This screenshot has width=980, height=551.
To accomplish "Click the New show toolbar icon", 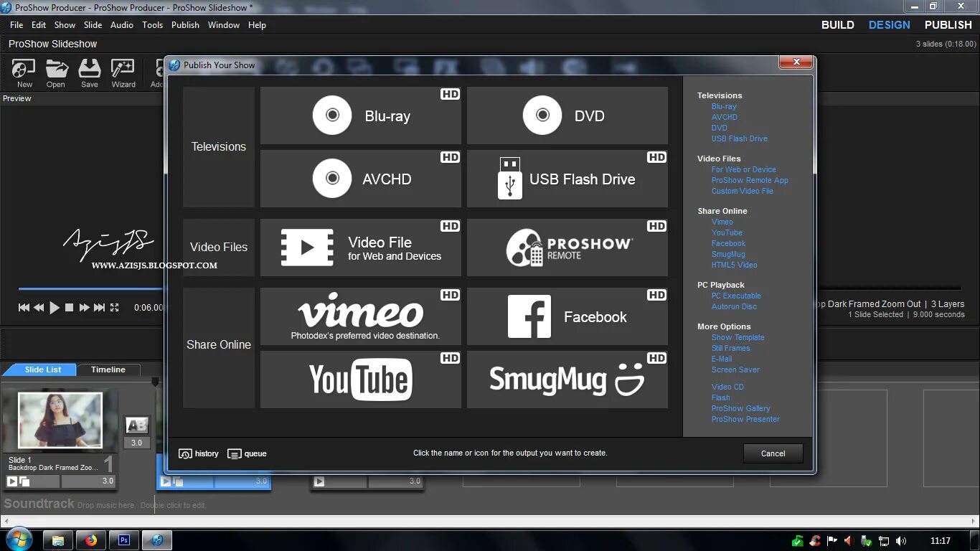I will pyautogui.click(x=24, y=74).
